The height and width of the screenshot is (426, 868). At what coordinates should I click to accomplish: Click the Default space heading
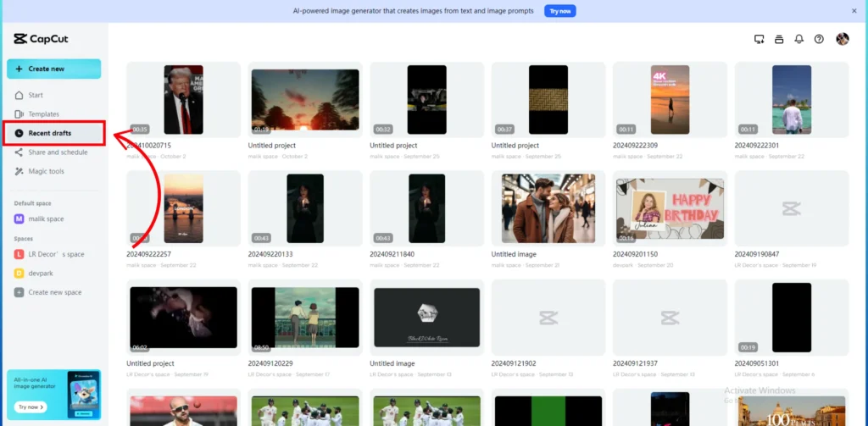pyautogui.click(x=33, y=203)
